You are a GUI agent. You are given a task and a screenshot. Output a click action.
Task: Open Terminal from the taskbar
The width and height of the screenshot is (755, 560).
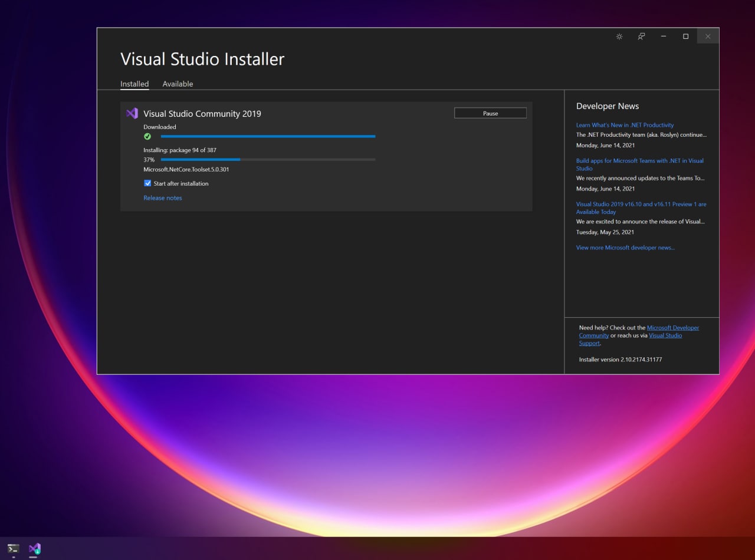13,549
